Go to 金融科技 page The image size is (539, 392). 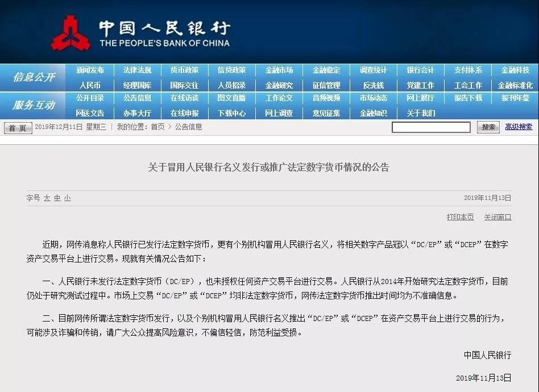(x=515, y=70)
